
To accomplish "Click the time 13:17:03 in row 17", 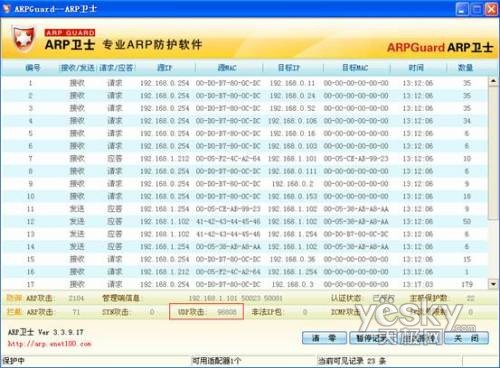I will click(x=418, y=284).
